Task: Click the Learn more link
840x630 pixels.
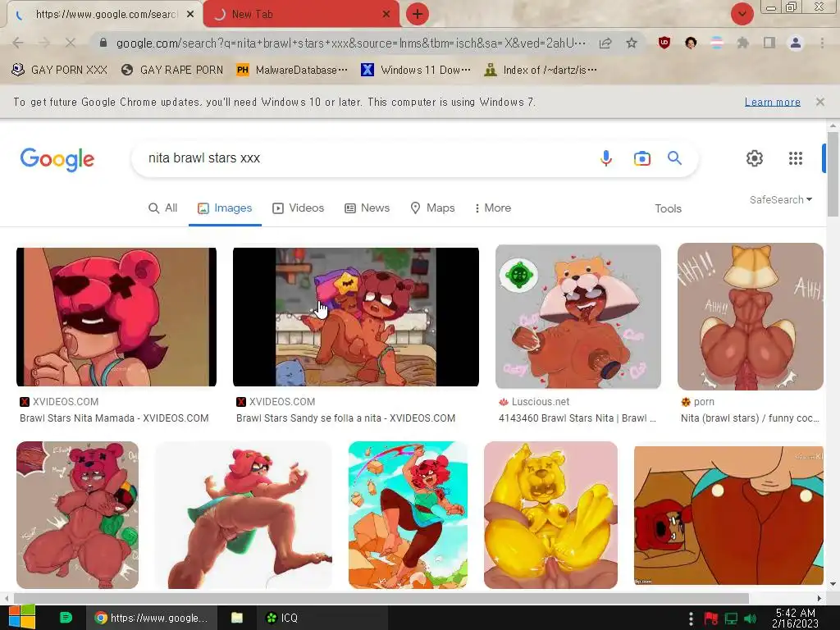Action: click(773, 102)
